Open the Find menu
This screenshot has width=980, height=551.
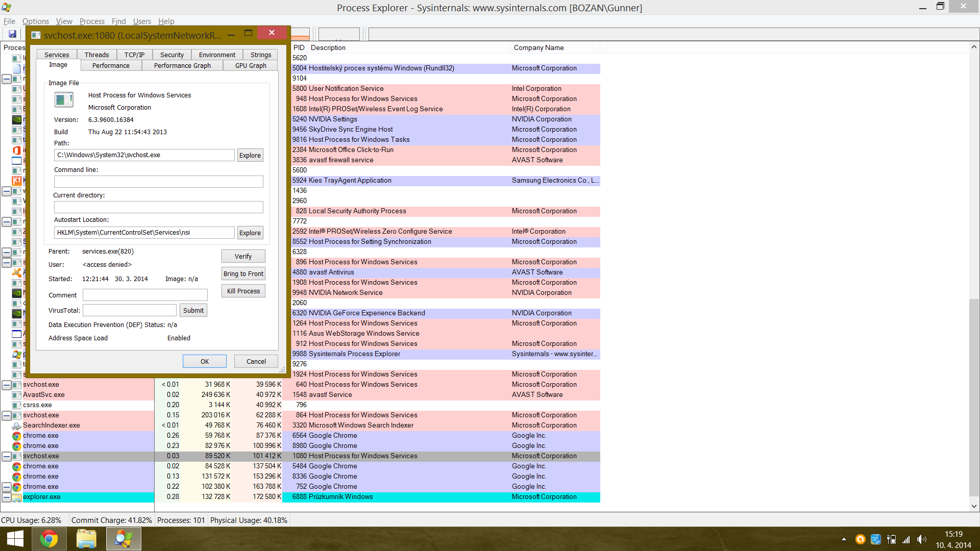point(119,21)
